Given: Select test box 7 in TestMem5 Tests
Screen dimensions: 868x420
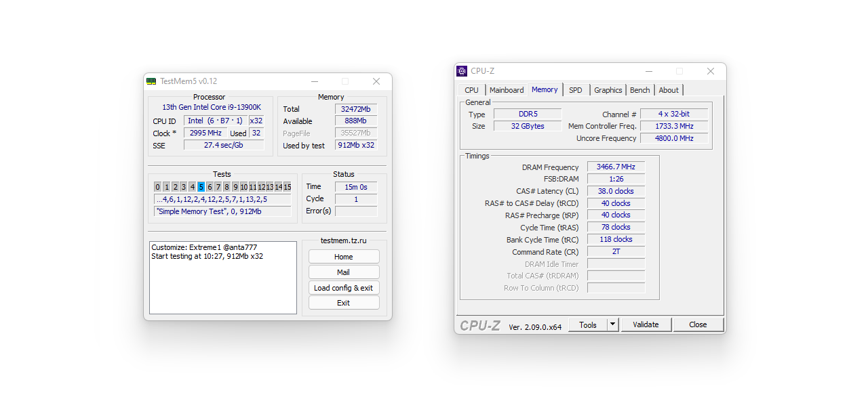Looking at the screenshot, I should tap(218, 187).
